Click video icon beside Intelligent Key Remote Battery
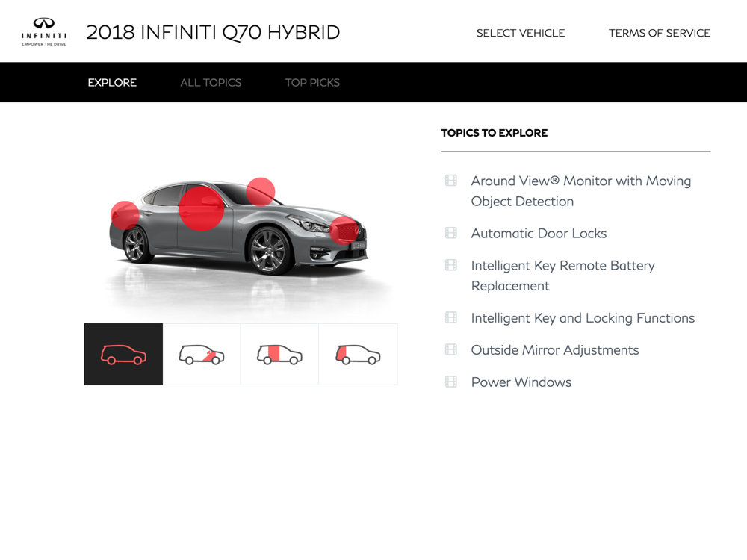The width and height of the screenshot is (747, 560). point(450,265)
